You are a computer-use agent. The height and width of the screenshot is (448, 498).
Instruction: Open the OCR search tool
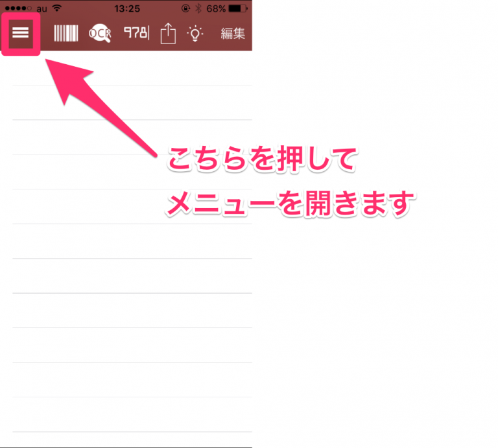click(100, 33)
